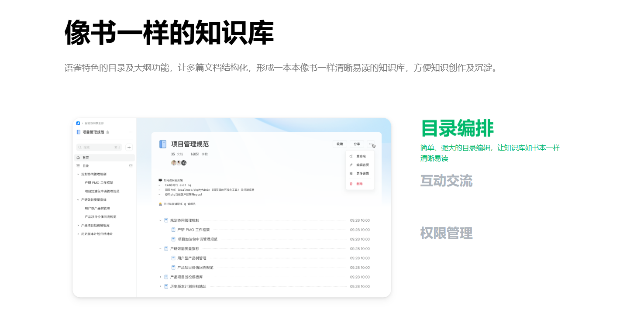This screenshot has height=330, width=644.
Task: Click the large blue book icon beside main title
Action: pos(163,144)
